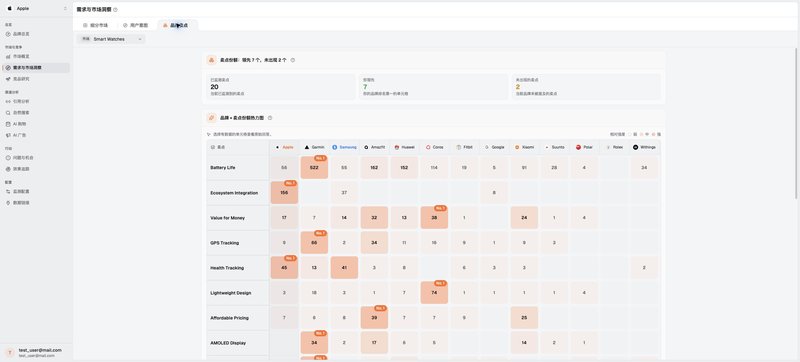Viewport: 800px width, 362px height.
Task: Open 市场概览 in the sidebar
Action: [x=36, y=56]
